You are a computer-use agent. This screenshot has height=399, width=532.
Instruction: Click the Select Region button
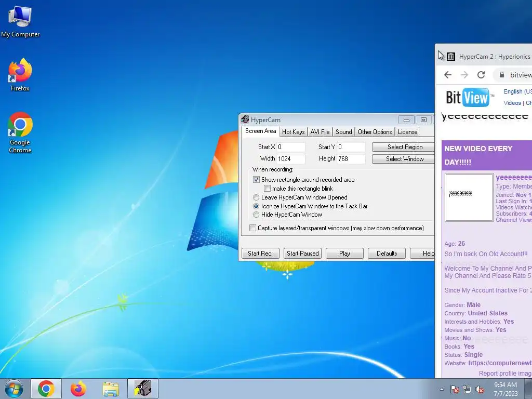pos(403,147)
